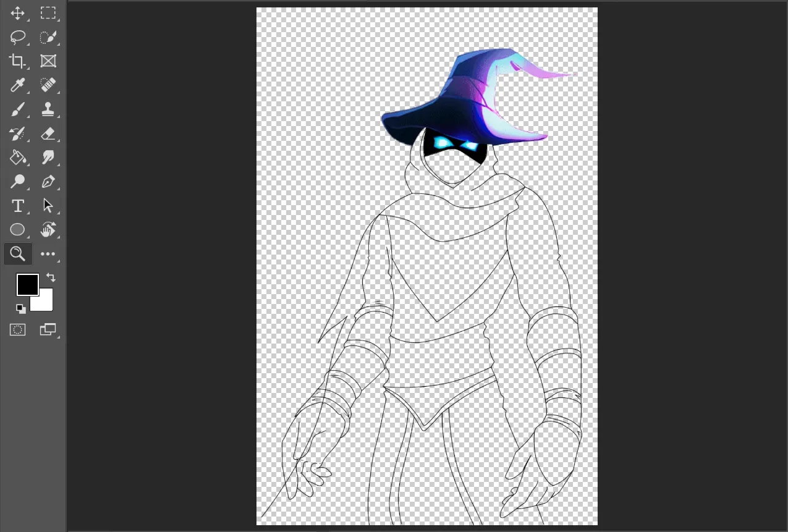Open the black foreground color swatch
Viewport: 788px width, 532px height.
click(x=28, y=285)
